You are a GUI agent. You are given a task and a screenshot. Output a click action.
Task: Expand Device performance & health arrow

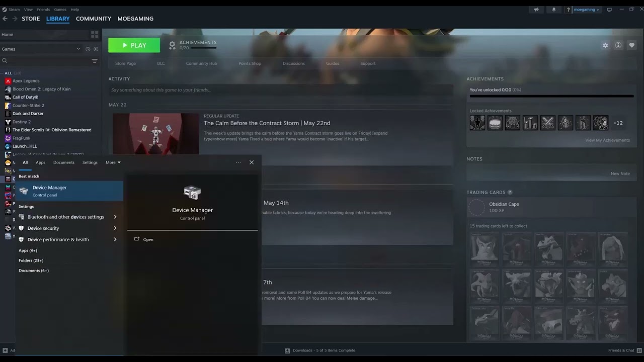pyautogui.click(x=115, y=240)
